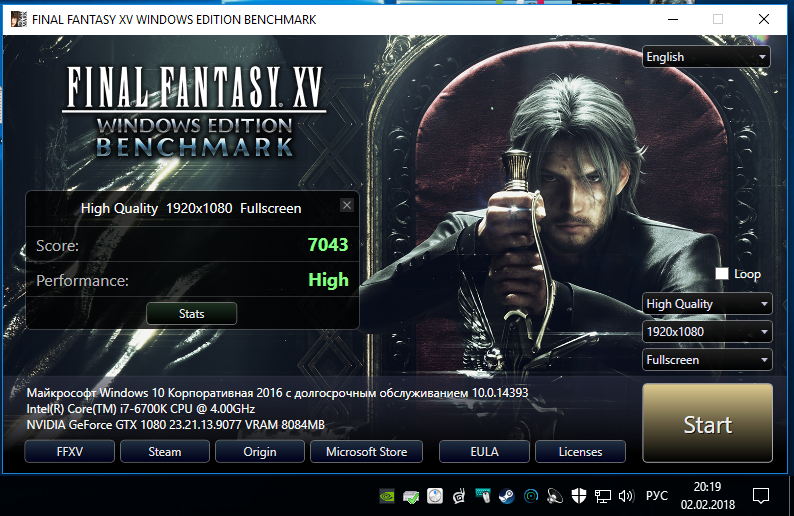Click the Windows 10 OS version text line
Screen dimensions: 794x516
277,393
